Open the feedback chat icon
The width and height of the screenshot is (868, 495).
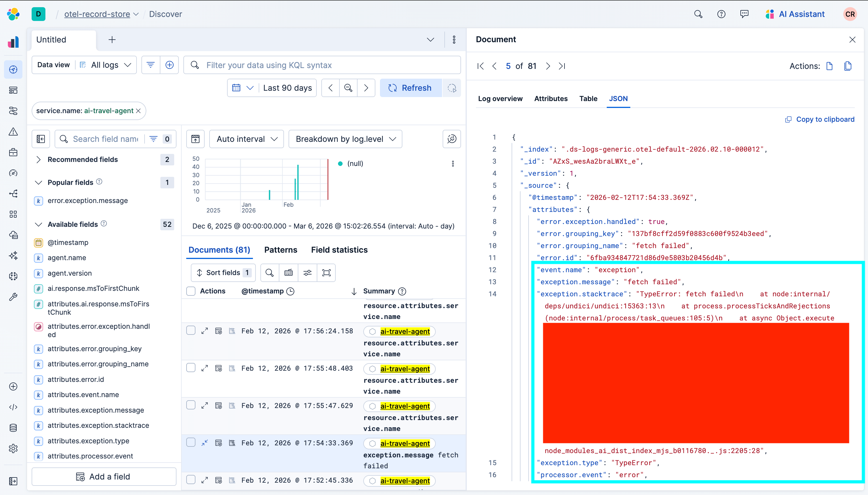pos(744,14)
